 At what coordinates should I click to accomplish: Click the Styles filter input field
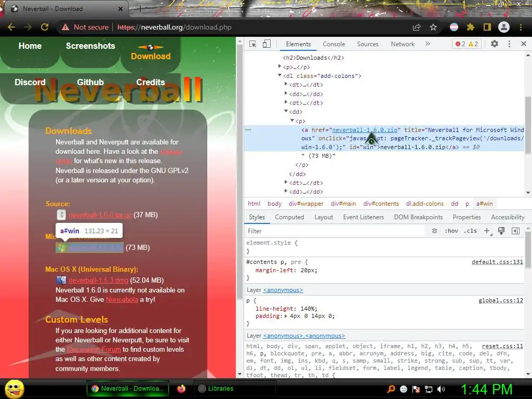(334, 231)
